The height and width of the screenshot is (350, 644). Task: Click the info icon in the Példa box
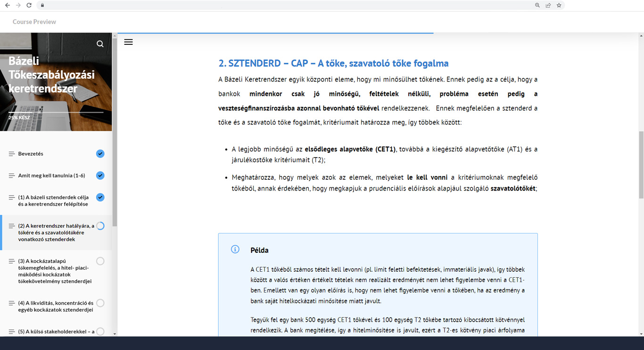click(x=235, y=250)
